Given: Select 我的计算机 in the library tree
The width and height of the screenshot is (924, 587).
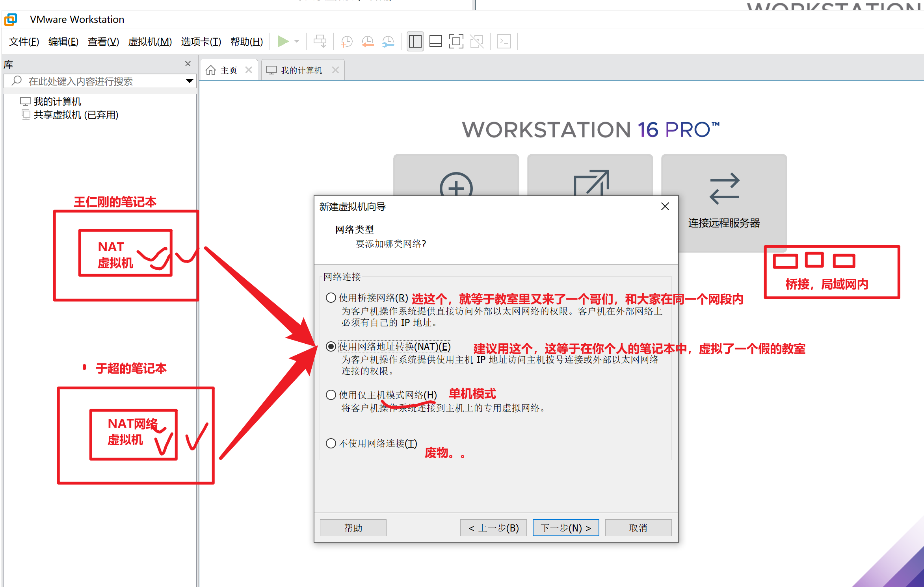Looking at the screenshot, I should [x=51, y=102].
